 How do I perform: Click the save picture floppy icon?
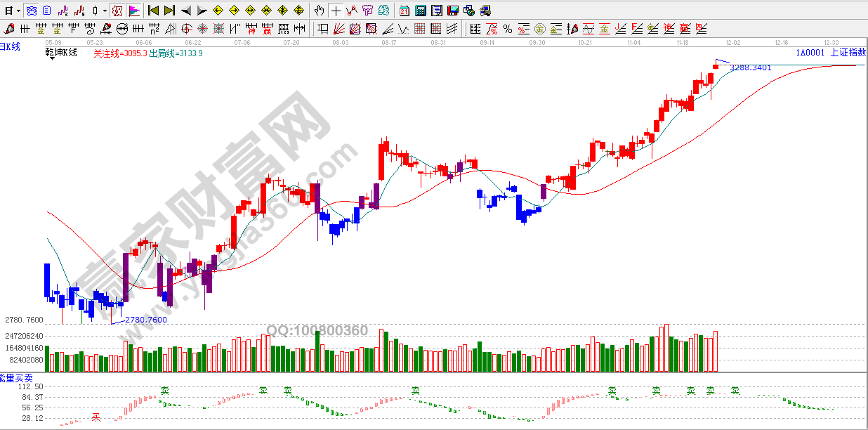click(453, 11)
